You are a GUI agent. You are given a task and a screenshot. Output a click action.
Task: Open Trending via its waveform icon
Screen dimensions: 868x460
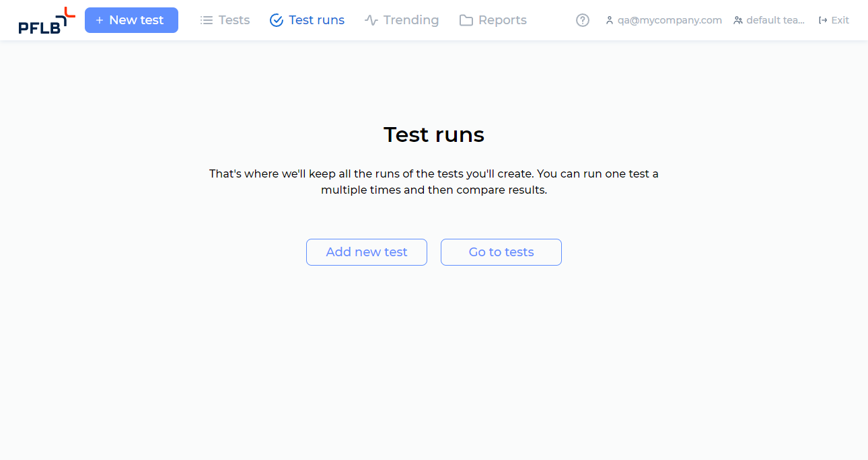pyautogui.click(x=371, y=20)
